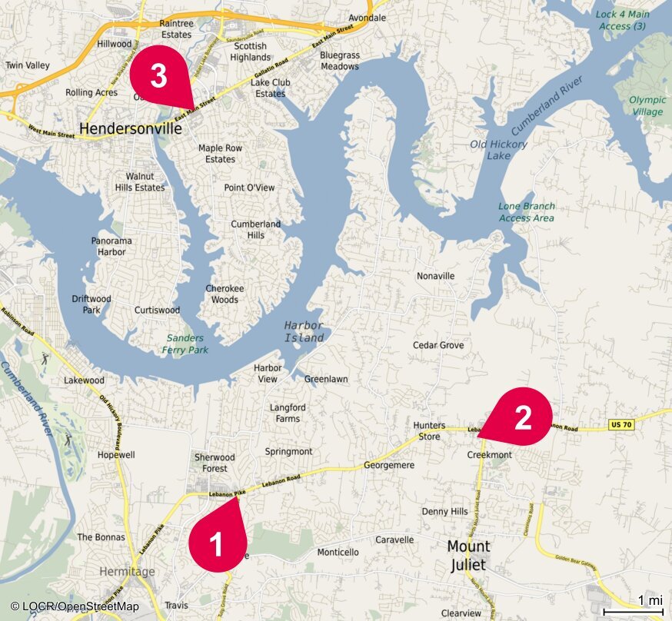Viewport: 672px width, 621px height.
Task: Click the Cedar Grove place label
Action: coord(438,345)
